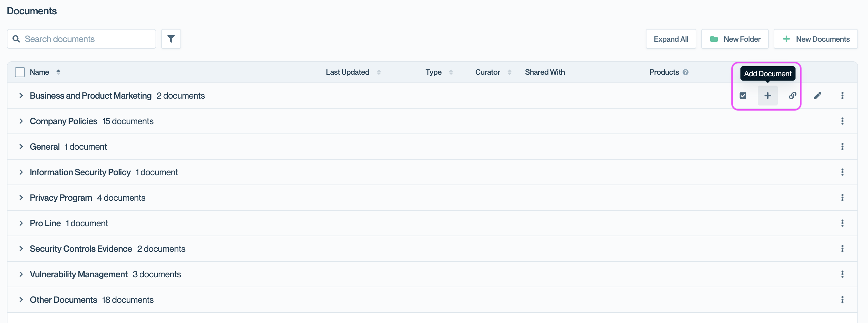
Task: Click the Curator column header text
Action: [487, 72]
